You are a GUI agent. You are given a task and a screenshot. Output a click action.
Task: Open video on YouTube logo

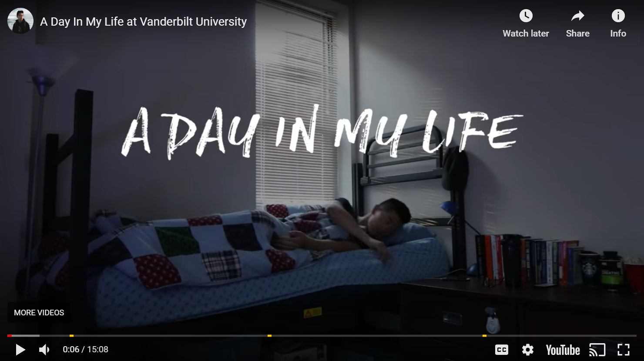pyautogui.click(x=563, y=350)
